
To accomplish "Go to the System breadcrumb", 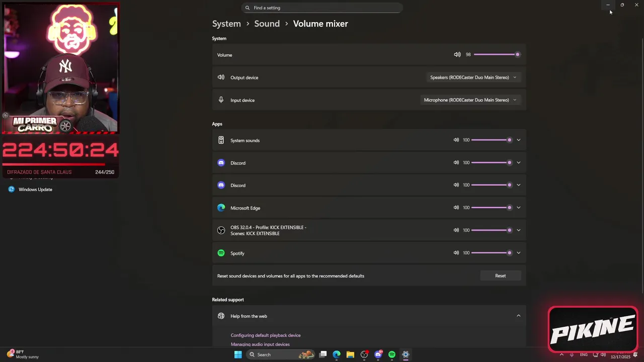I will (x=226, y=24).
